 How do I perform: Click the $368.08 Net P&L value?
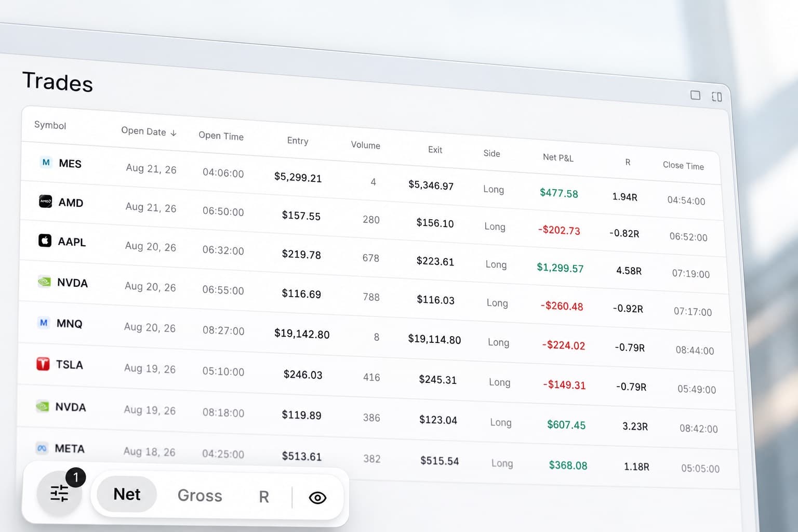[x=568, y=465]
